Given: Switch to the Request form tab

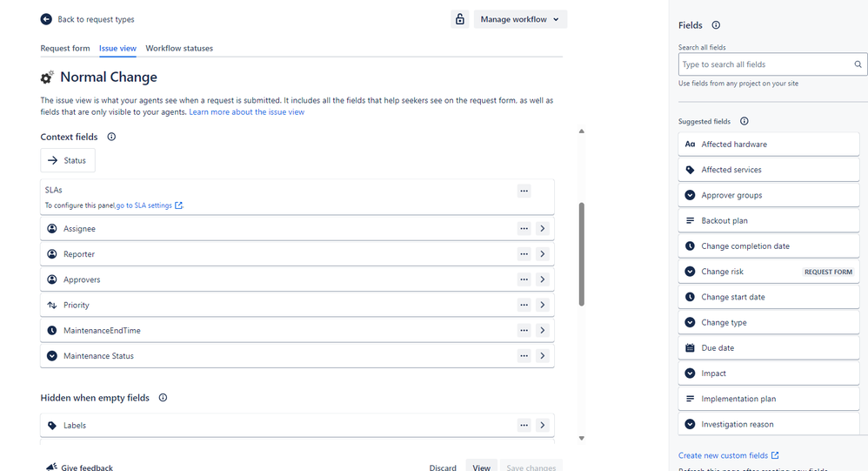Looking at the screenshot, I should pos(64,48).
